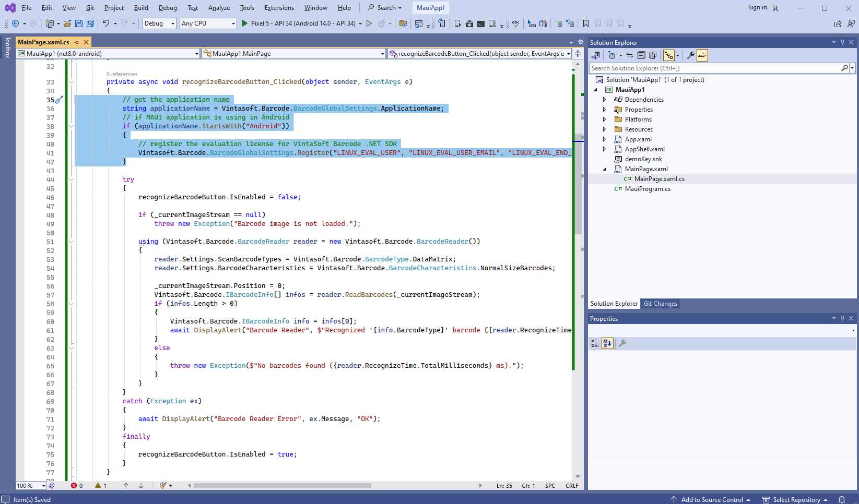This screenshot has width=859, height=504.
Task: Expand the Resources folder
Action: (x=605, y=129)
